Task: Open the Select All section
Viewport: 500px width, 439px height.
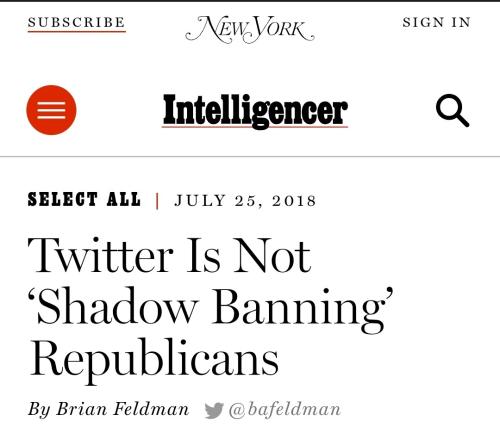Action: click(x=84, y=200)
